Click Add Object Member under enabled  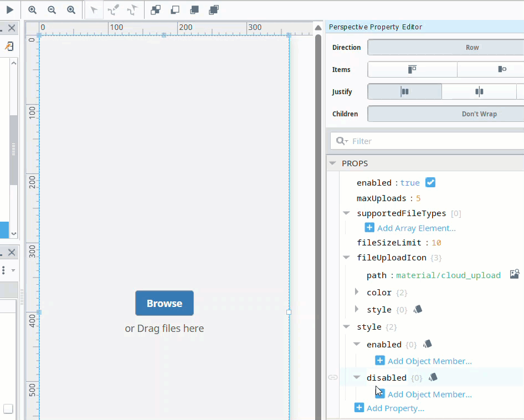click(429, 361)
